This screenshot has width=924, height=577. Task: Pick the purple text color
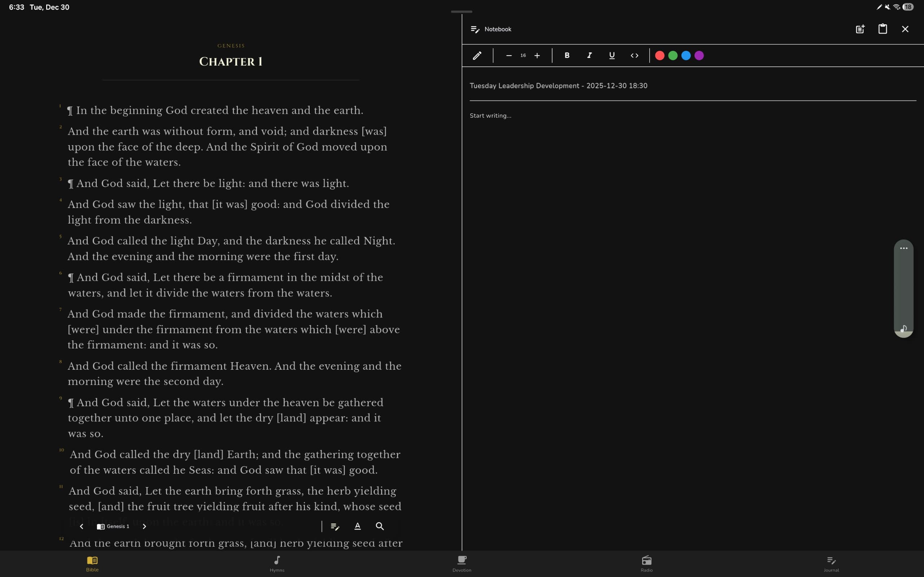tap(699, 56)
